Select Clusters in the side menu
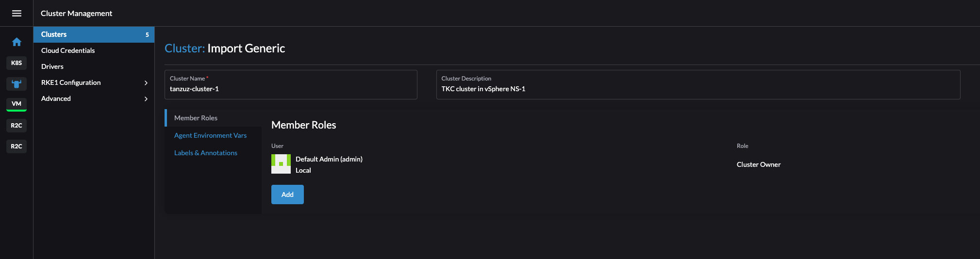Image resolution: width=980 pixels, height=259 pixels. click(94, 34)
